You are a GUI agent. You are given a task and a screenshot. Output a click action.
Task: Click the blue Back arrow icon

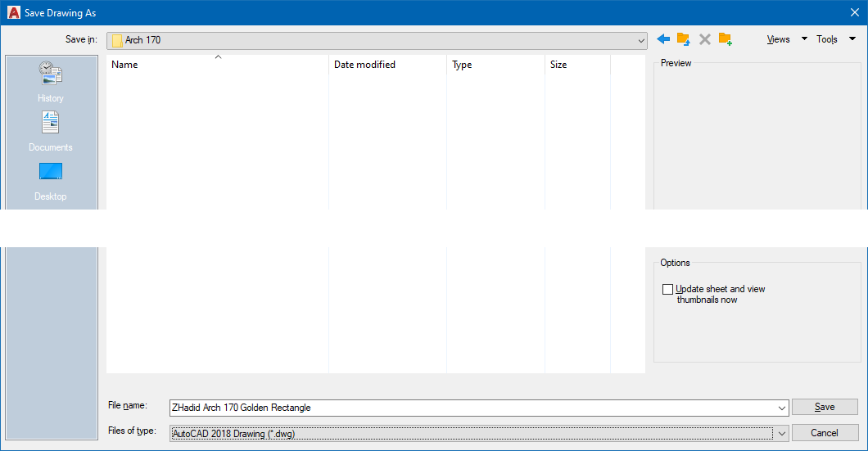663,39
